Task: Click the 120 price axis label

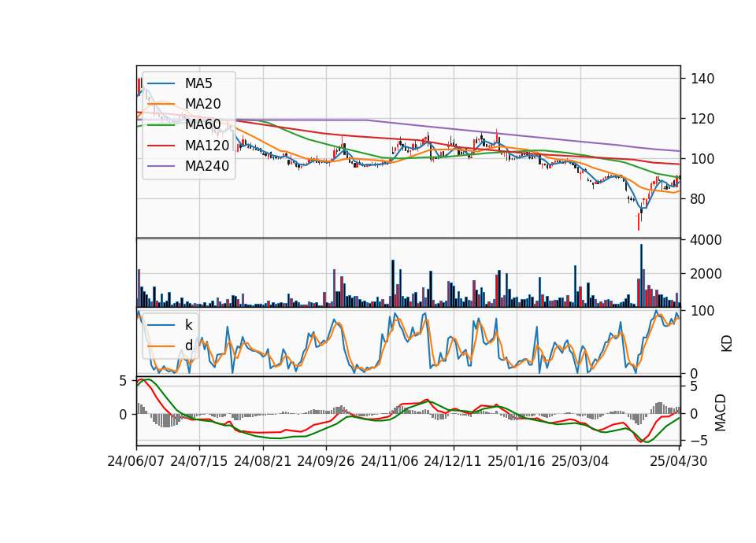Action: pyautogui.click(x=702, y=119)
